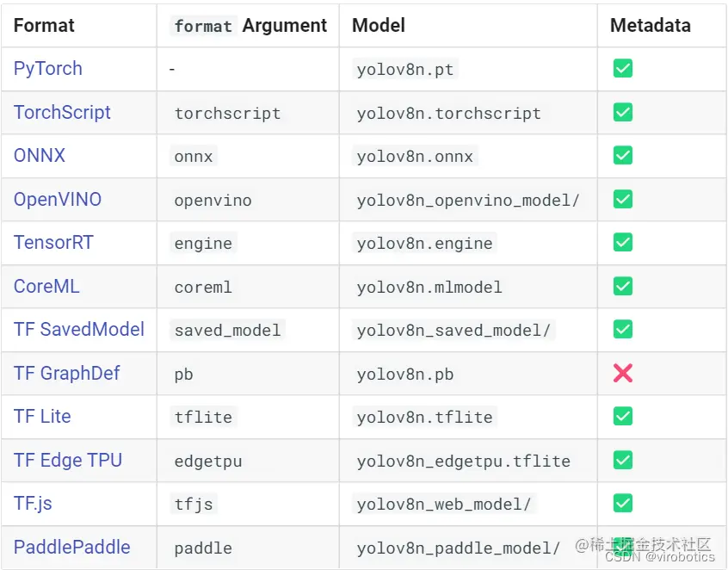Click the TF Lite metadata checkmark

pos(623,417)
